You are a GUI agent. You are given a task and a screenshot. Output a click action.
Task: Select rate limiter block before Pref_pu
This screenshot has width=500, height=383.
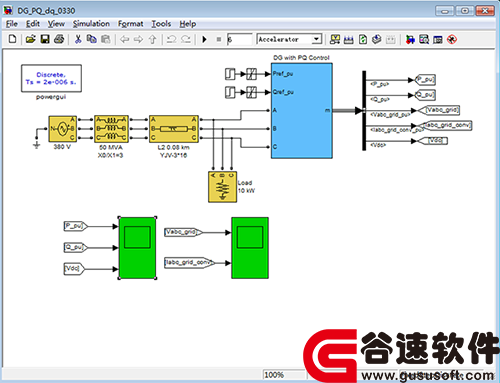coord(251,74)
